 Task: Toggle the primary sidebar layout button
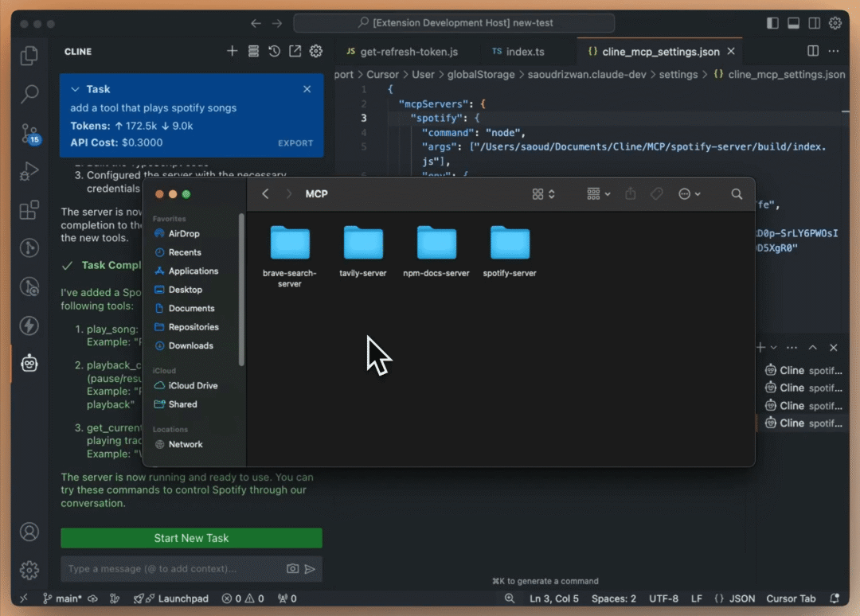click(x=772, y=23)
